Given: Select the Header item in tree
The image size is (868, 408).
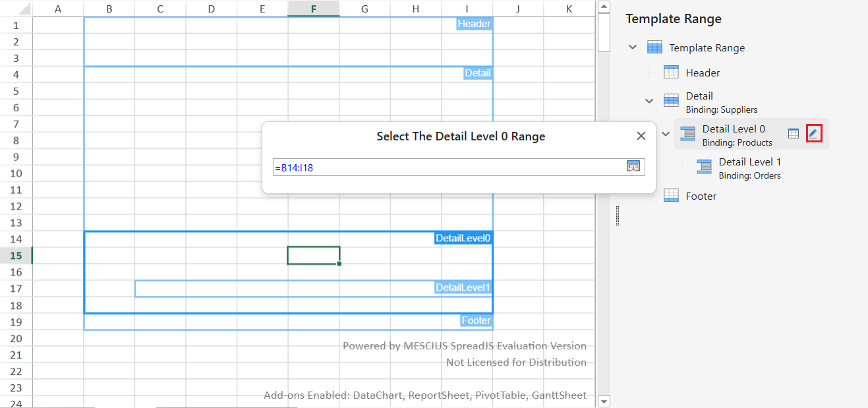Looking at the screenshot, I should coord(703,73).
